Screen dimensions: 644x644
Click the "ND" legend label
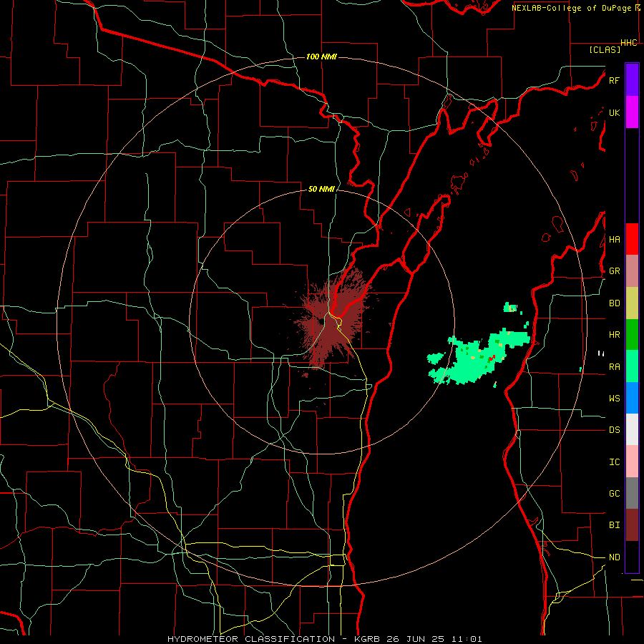pyautogui.click(x=615, y=557)
